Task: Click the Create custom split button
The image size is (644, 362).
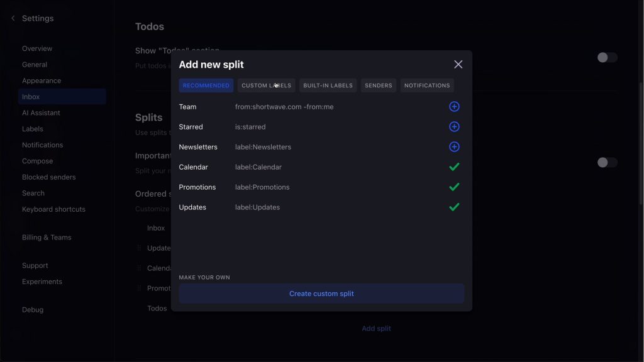Action: pyautogui.click(x=321, y=293)
